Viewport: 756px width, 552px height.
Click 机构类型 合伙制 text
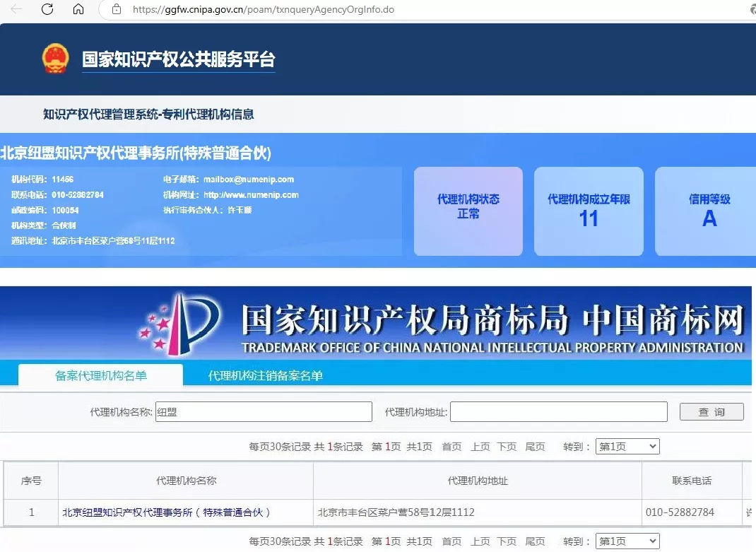tap(43, 225)
